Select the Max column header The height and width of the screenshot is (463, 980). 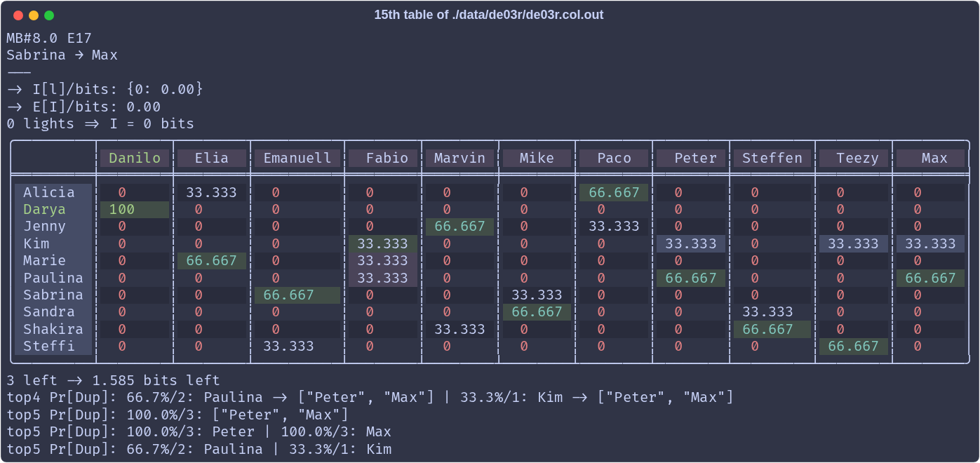(x=931, y=159)
